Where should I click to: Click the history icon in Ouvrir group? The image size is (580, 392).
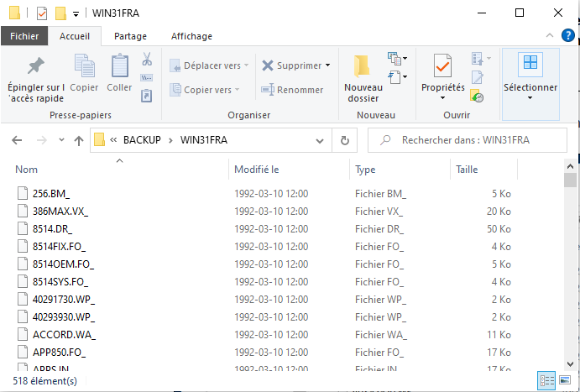[x=478, y=96]
